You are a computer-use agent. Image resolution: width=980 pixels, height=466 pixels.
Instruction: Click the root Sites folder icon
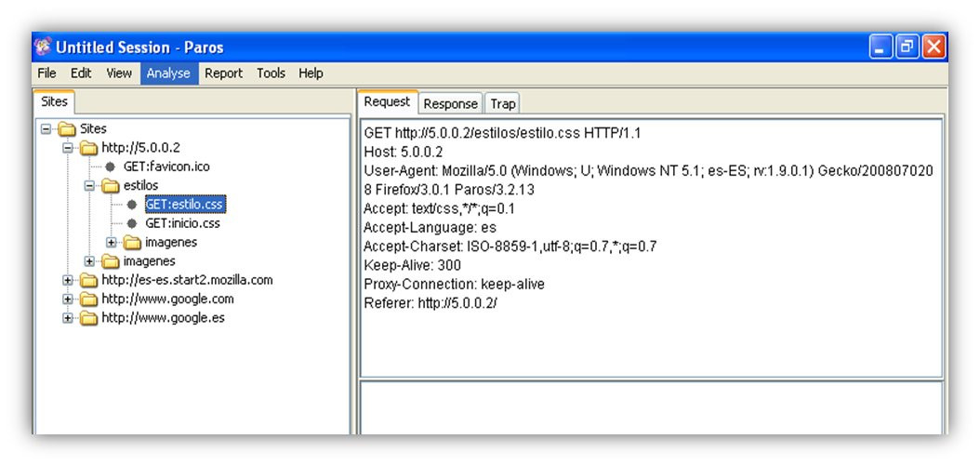(x=66, y=129)
